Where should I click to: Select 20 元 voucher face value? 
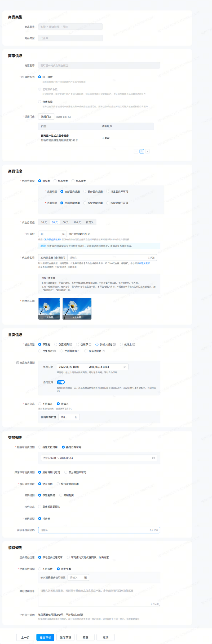[x=55, y=222]
